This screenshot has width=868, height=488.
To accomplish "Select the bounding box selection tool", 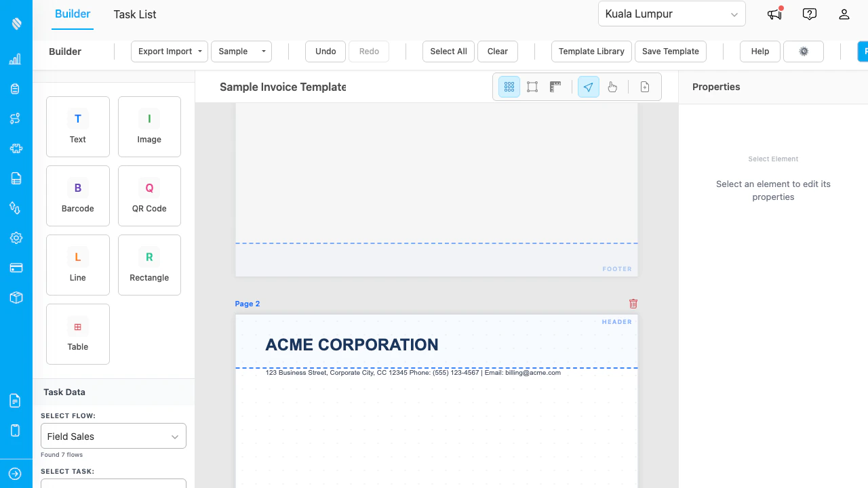I will pyautogui.click(x=532, y=87).
